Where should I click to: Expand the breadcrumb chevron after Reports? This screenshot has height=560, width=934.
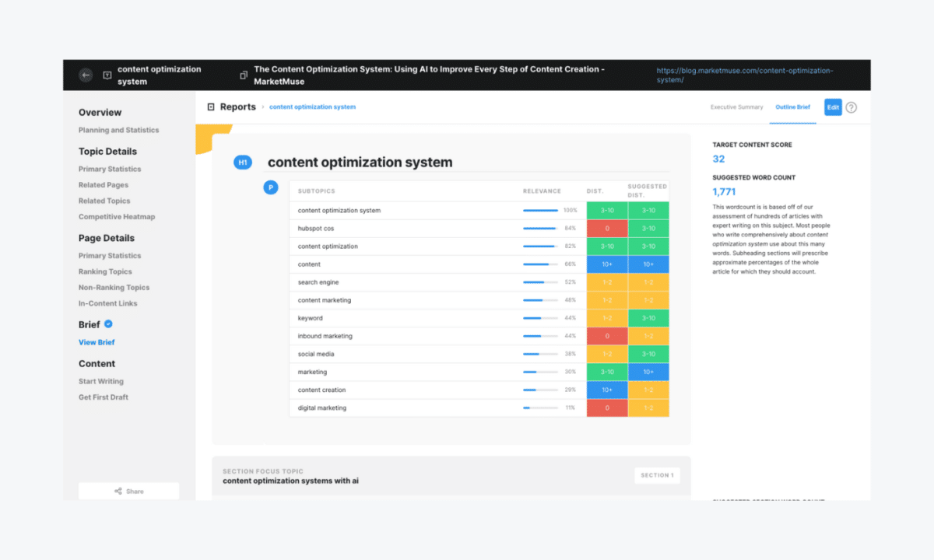point(262,107)
